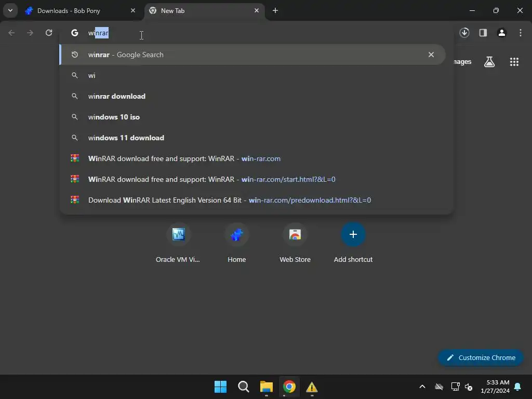
Task: Close the New Tab tab
Action: coord(257,10)
